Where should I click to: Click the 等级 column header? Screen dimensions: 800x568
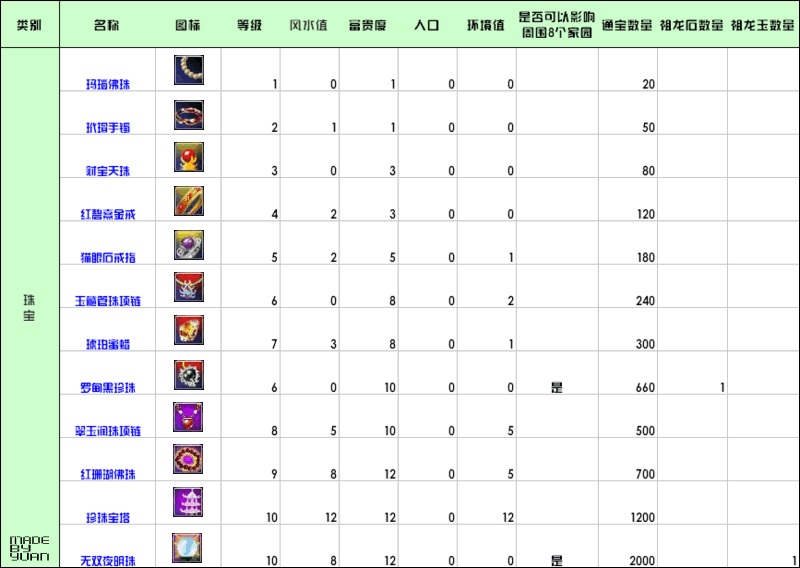pyautogui.click(x=250, y=25)
